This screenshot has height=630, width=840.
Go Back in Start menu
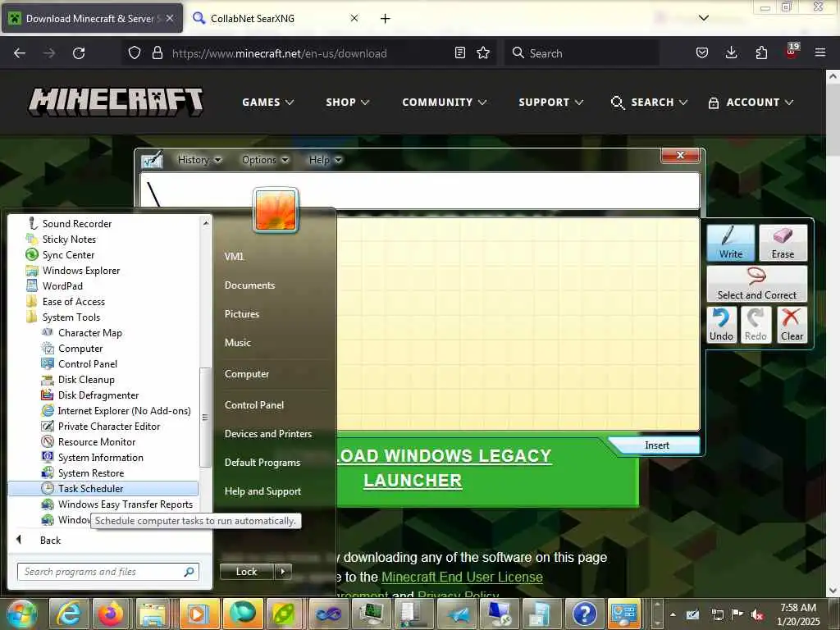[x=50, y=540]
